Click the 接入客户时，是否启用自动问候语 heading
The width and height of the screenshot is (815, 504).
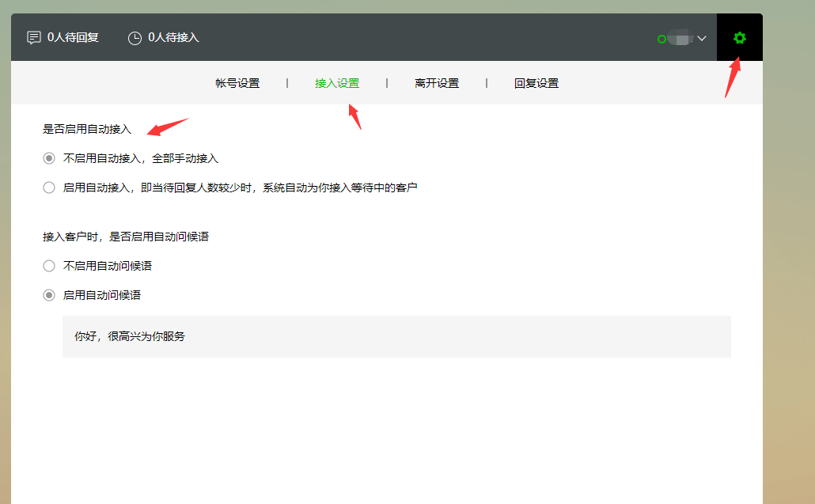tap(126, 237)
